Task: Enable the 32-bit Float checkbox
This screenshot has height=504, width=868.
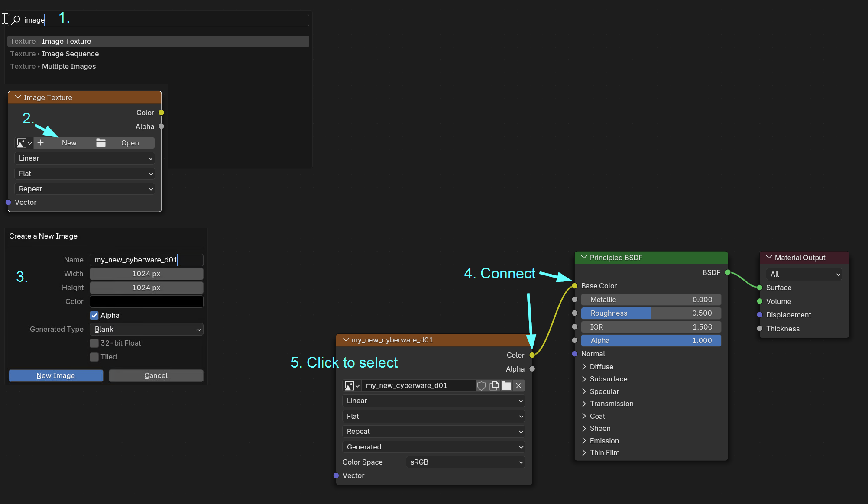Action: point(94,343)
